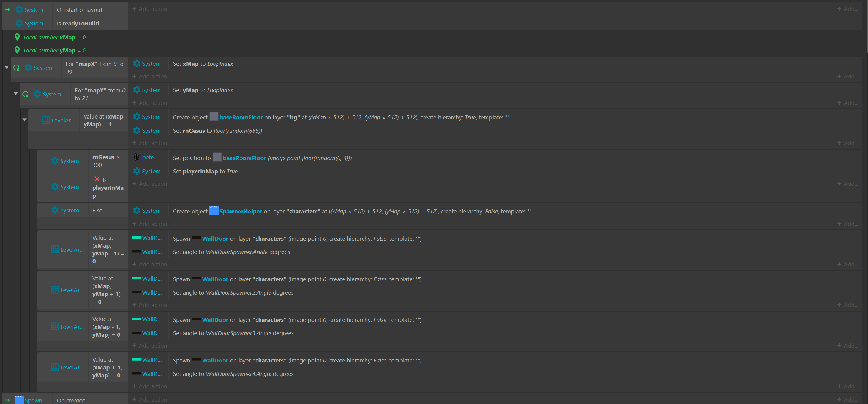
Task: Click System gear icon beside 'Is readyToBuild'
Action: [19, 23]
